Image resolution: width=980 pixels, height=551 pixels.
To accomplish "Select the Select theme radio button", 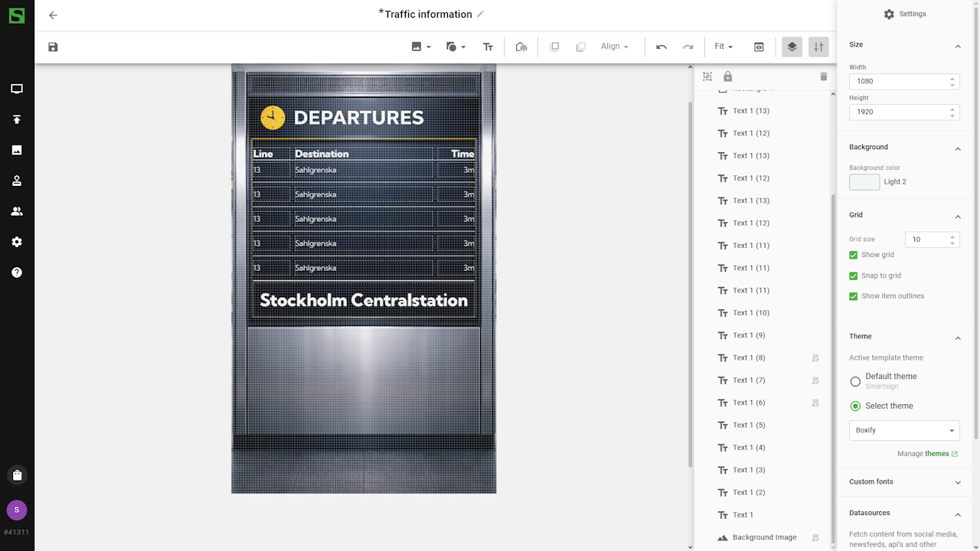I will point(855,406).
